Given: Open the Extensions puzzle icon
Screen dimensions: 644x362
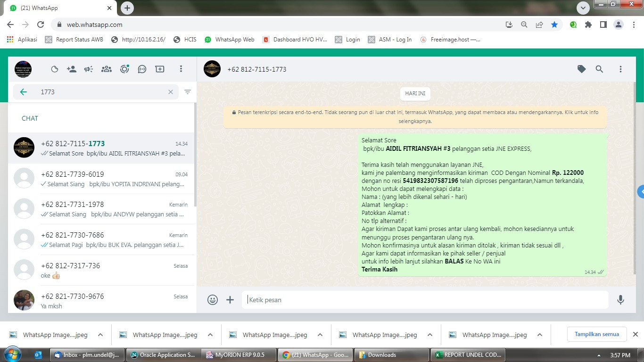Looking at the screenshot, I should coord(588,25).
